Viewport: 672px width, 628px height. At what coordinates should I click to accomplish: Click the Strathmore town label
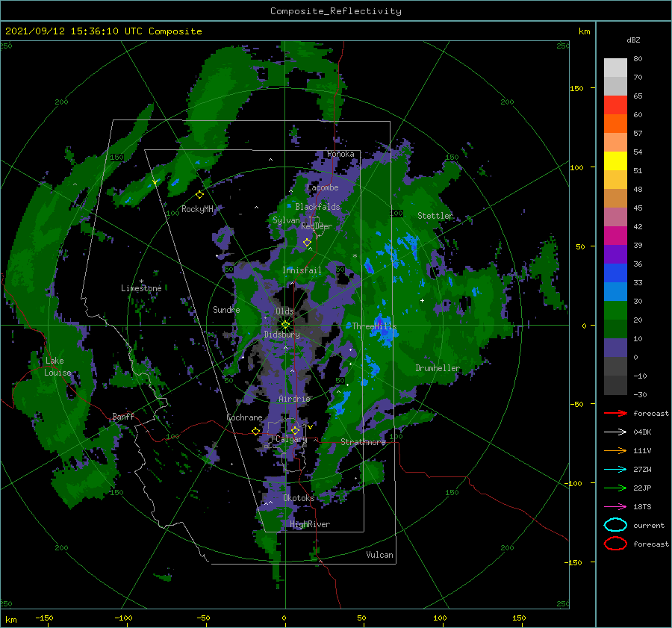(x=363, y=442)
